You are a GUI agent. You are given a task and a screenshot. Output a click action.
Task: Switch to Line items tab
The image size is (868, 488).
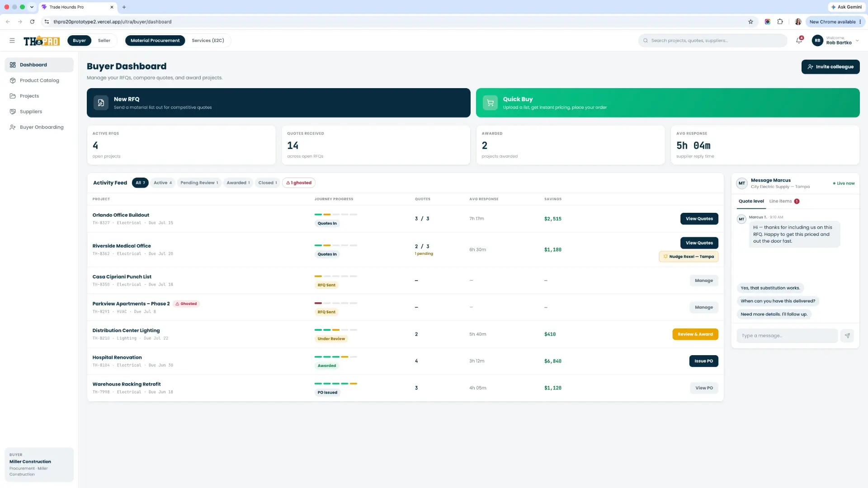(784, 202)
